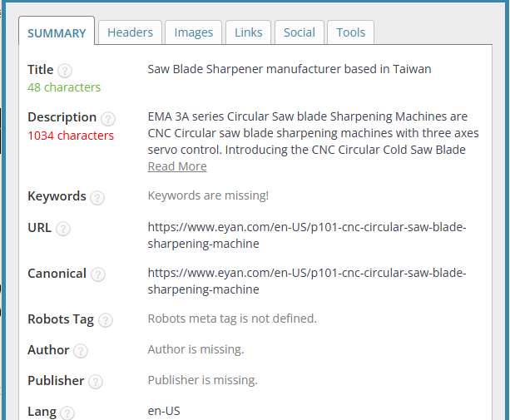Click the help icon beside Author
The height and width of the screenshot is (420, 510).
[80, 351]
